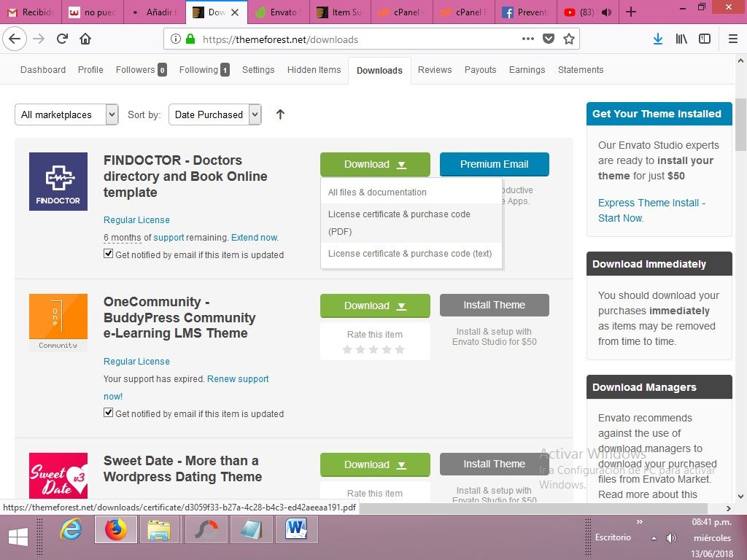Open the Library bookshelf icon

click(681, 39)
